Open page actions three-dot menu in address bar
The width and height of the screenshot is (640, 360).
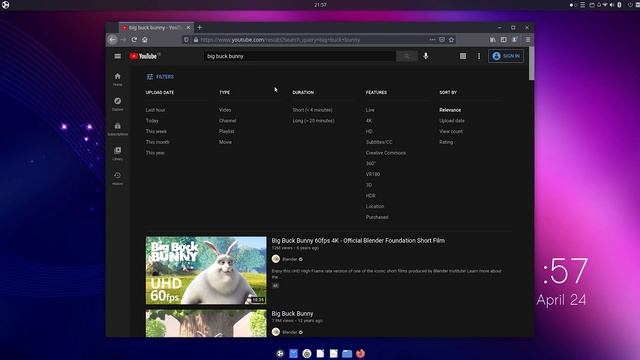[432, 40]
